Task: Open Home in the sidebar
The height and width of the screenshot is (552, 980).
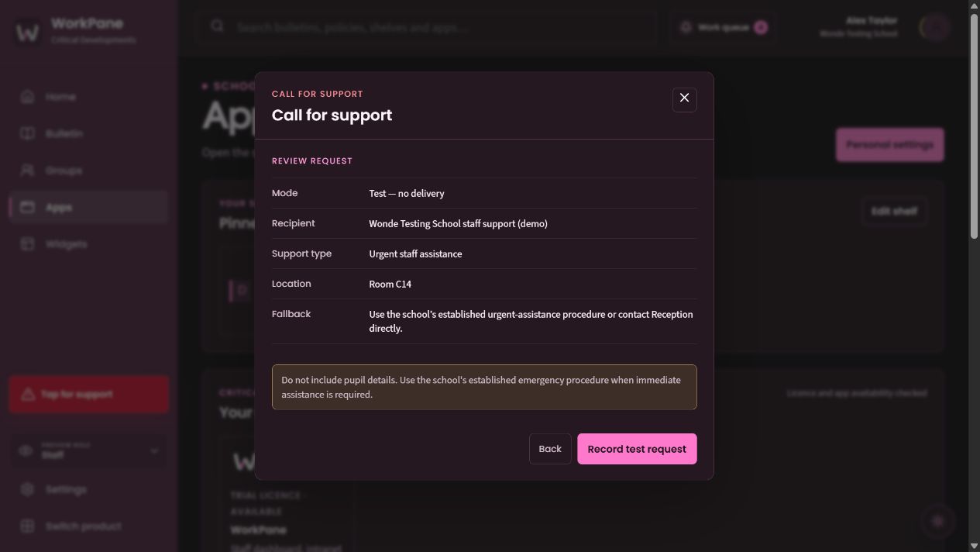Action: tap(88, 97)
